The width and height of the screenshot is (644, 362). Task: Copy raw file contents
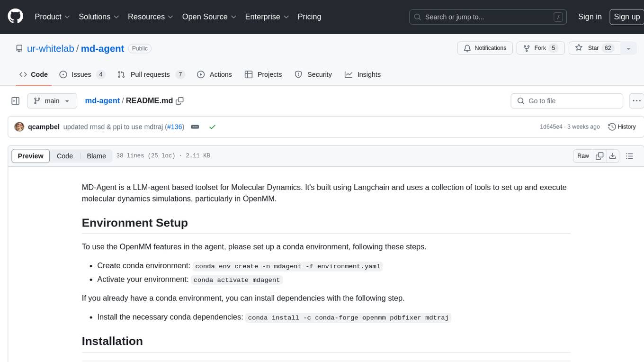click(599, 156)
